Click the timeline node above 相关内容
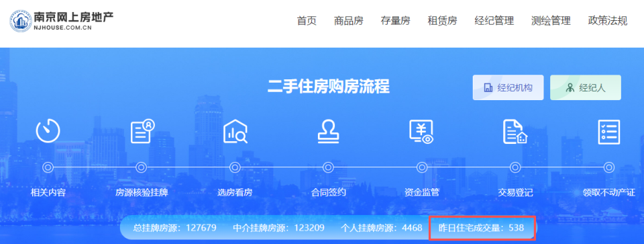 [48, 167]
